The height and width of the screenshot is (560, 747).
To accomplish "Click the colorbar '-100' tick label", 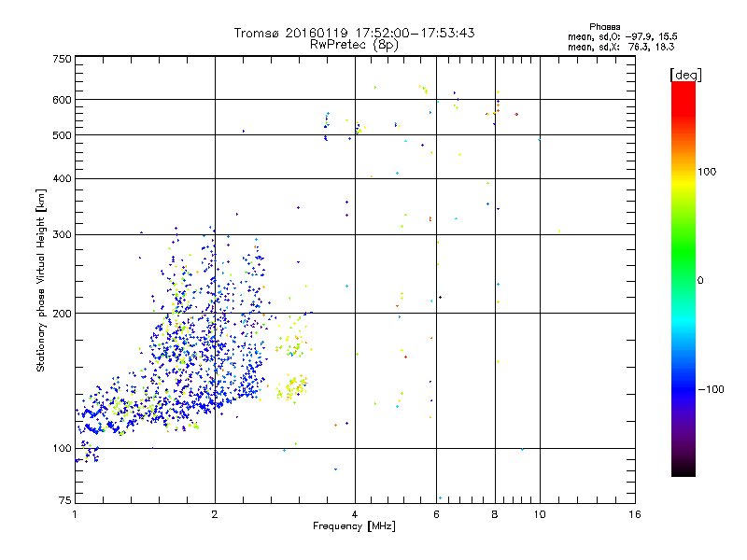I will click(x=711, y=389).
